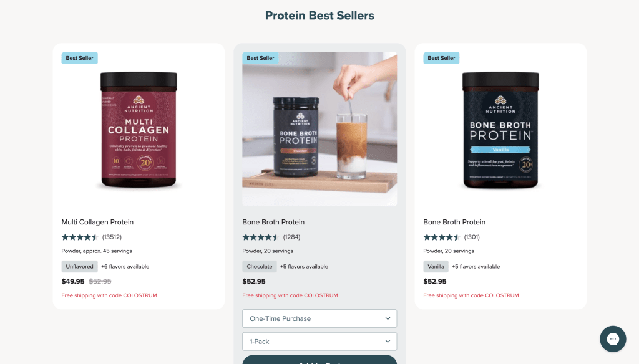
Task: Click the Multi Collagen Protein title
Action: [97, 222]
